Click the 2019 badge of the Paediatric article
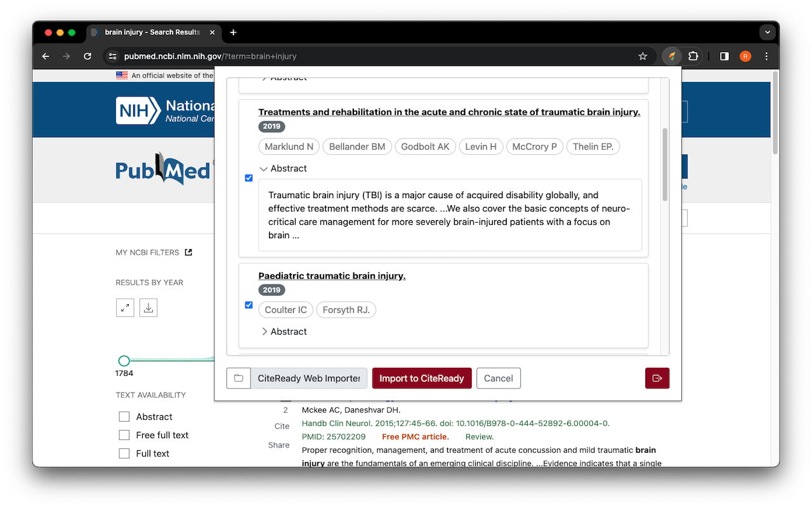 tap(272, 290)
